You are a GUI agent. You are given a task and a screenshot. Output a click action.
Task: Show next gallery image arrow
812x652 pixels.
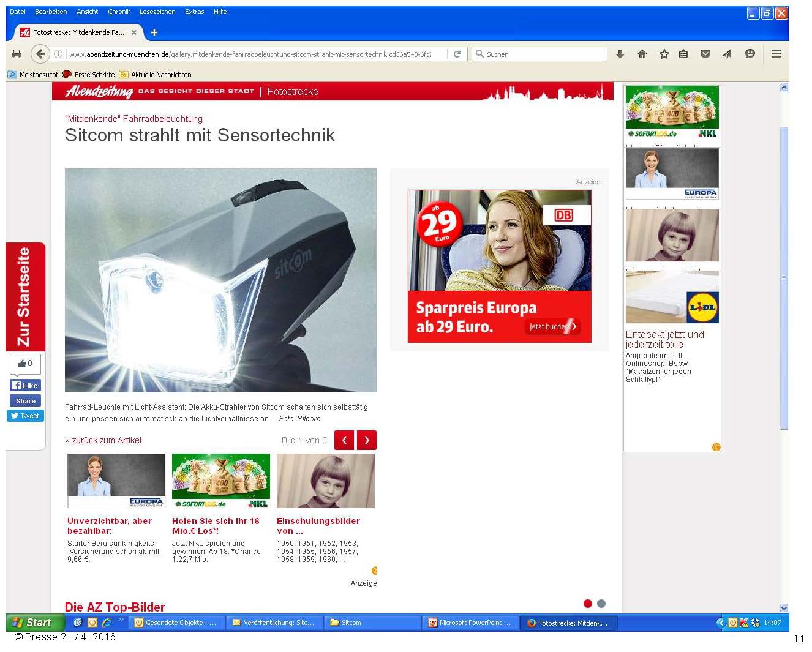tap(367, 440)
